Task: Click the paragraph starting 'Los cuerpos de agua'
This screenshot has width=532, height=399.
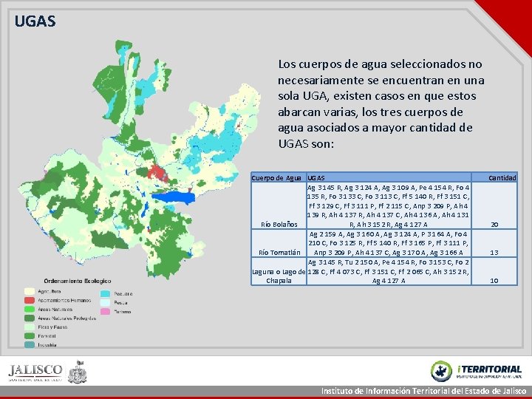Action: click(x=381, y=104)
